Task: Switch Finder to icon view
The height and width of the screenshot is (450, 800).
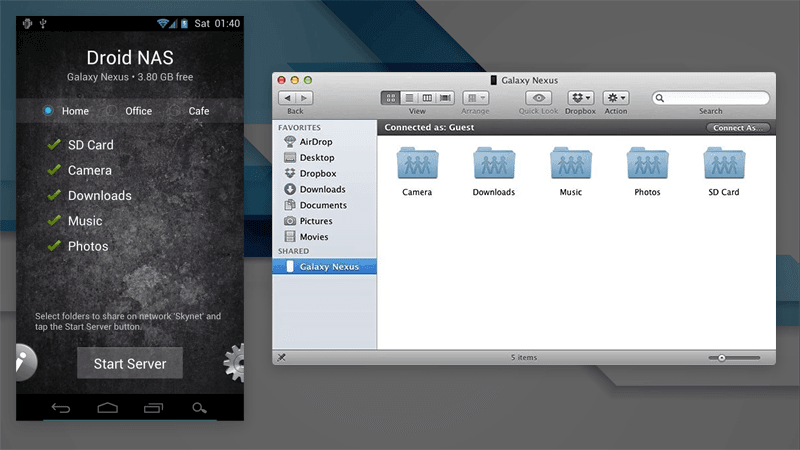Action: pyautogui.click(x=390, y=98)
